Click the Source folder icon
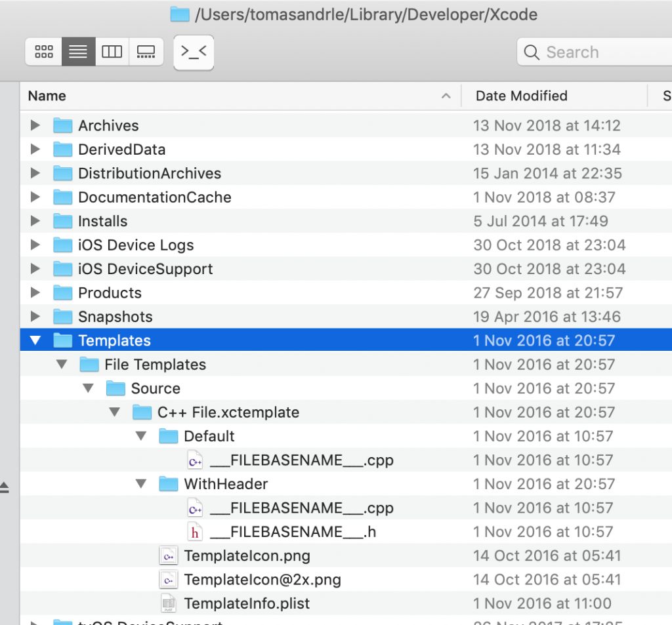 115,388
